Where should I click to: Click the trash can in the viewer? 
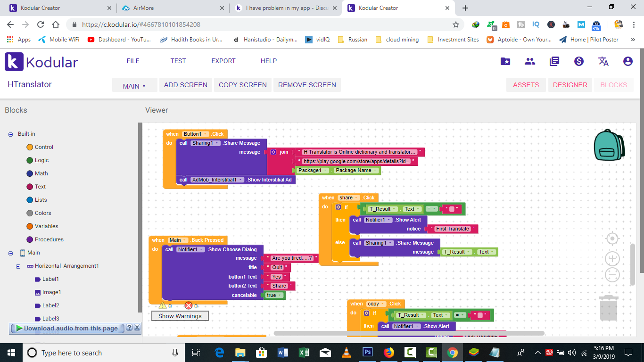click(609, 308)
